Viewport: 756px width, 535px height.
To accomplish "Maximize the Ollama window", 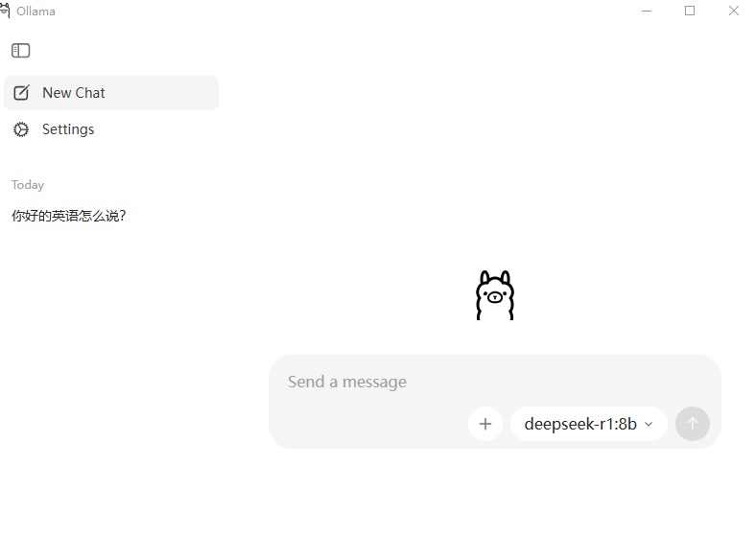I will point(690,11).
